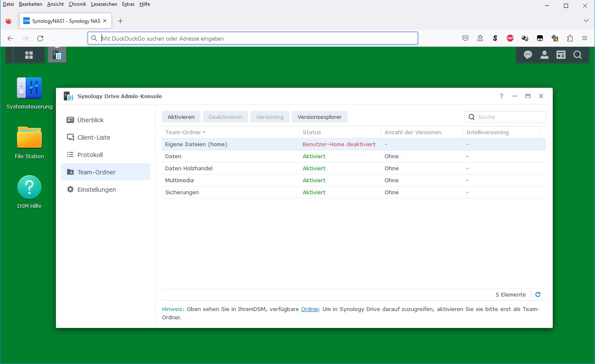Click the Versioning button
The image size is (595, 364).
(270, 117)
